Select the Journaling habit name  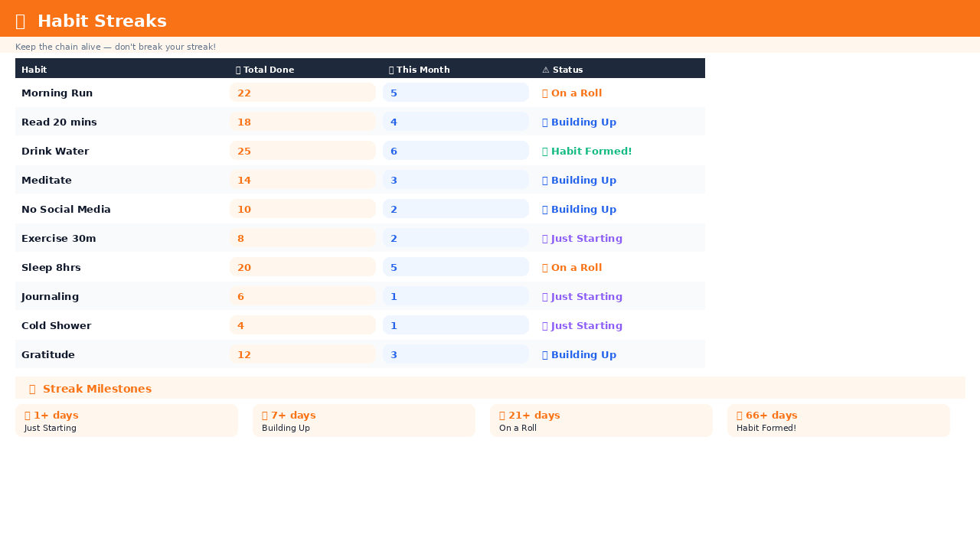[50, 297]
